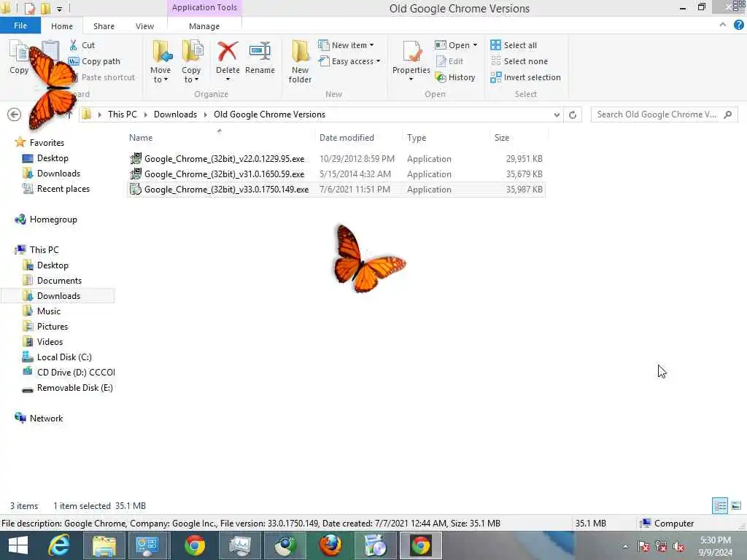The image size is (747, 560).
Task: Open the Manage ribbon tab
Action: click(x=204, y=26)
